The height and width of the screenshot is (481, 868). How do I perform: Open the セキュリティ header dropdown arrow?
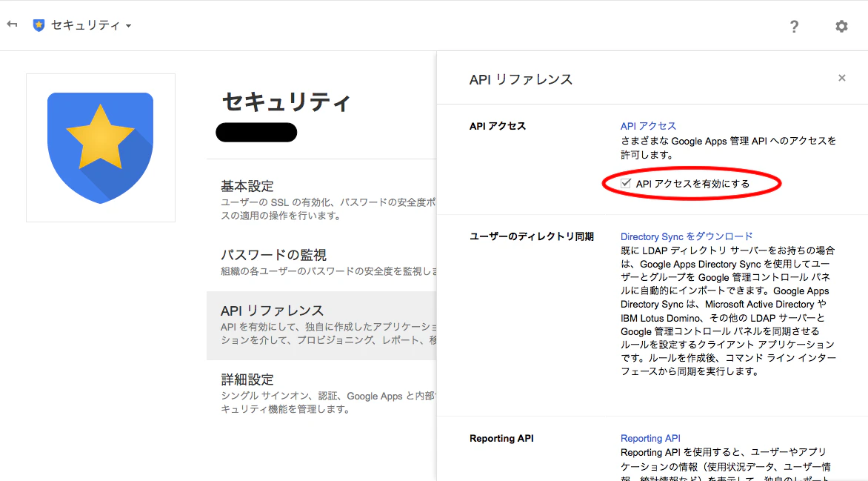coord(128,25)
